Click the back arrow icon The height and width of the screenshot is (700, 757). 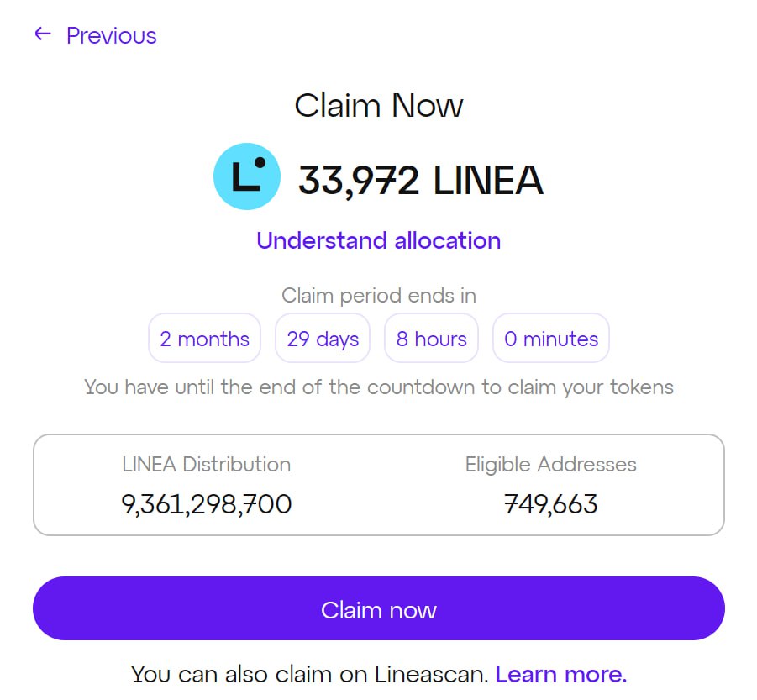43,34
